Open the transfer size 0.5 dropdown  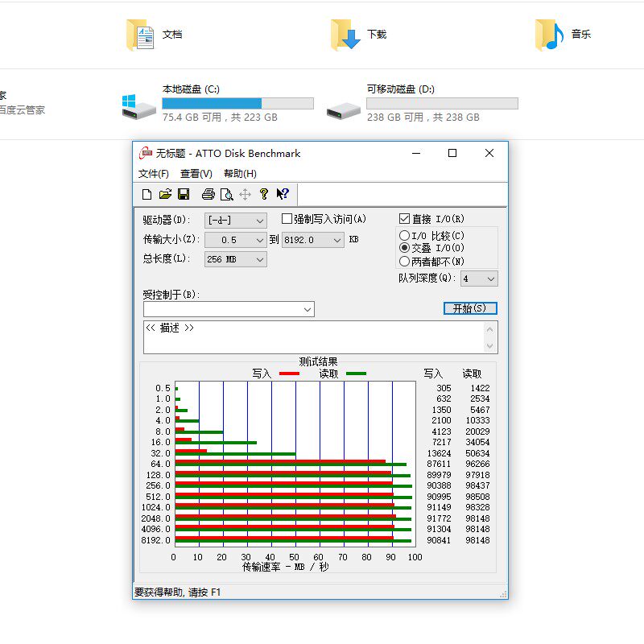coord(236,240)
